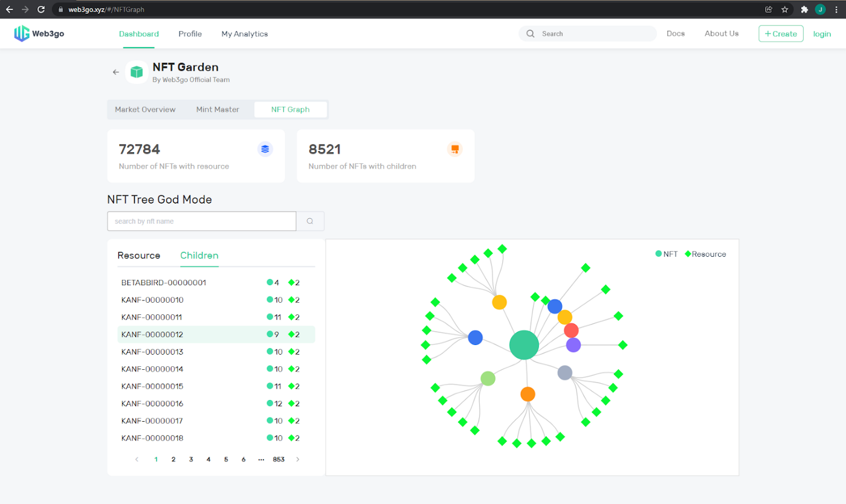Click the light green node in the graph
This screenshot has height=504, width=846.
pyautogui.click(x=488, y=378)
